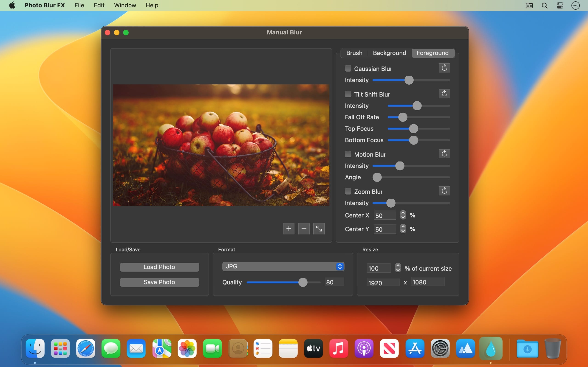Open the JPG format dropdown
This screenshot has width=588, height=367.
click(283, 266)
